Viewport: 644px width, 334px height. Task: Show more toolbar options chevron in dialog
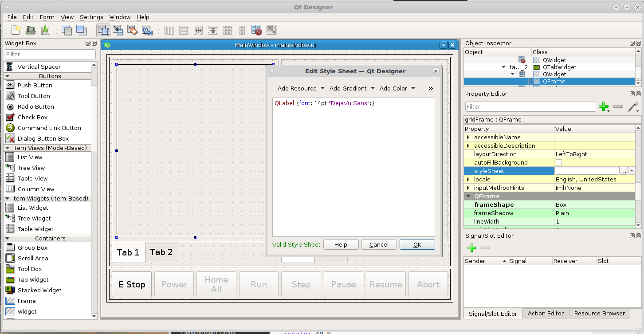[431, 88]
